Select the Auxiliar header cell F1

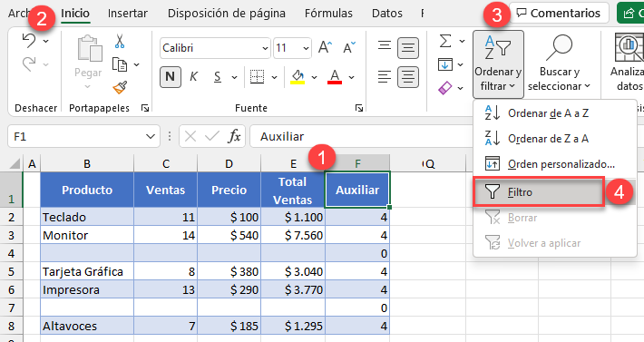coord(357,190)
